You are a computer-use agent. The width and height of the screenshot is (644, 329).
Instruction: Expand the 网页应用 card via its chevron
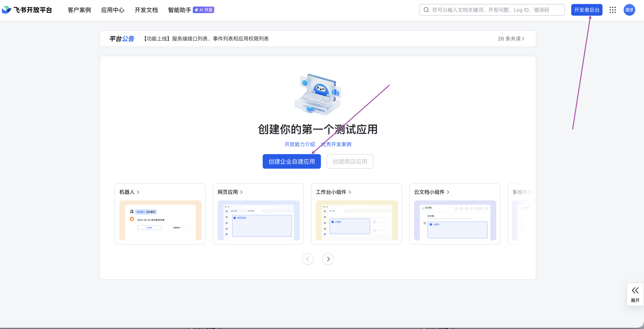pyautogui.click(x=242, y=192)
